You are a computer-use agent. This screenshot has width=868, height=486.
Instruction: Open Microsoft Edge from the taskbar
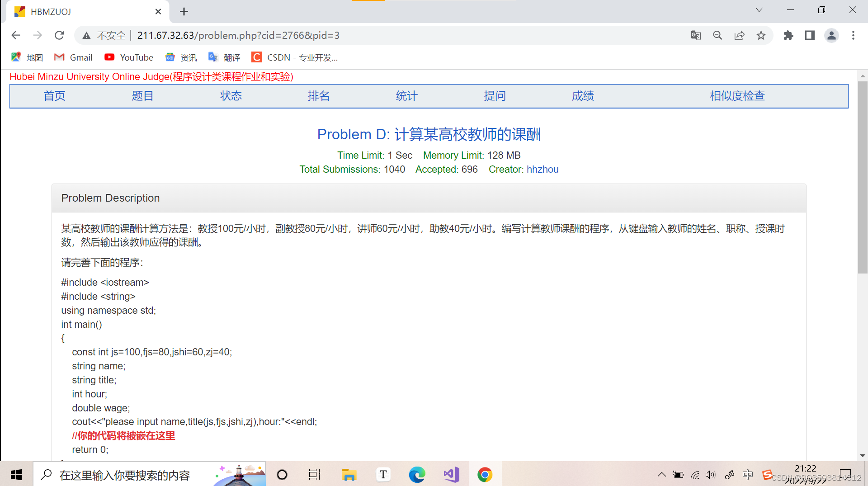(417, 474)
